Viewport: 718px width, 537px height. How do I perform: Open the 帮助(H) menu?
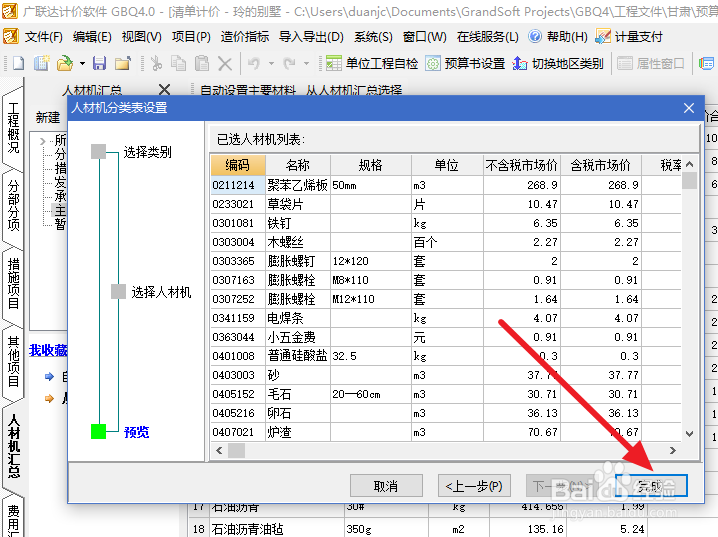[558, 37]
